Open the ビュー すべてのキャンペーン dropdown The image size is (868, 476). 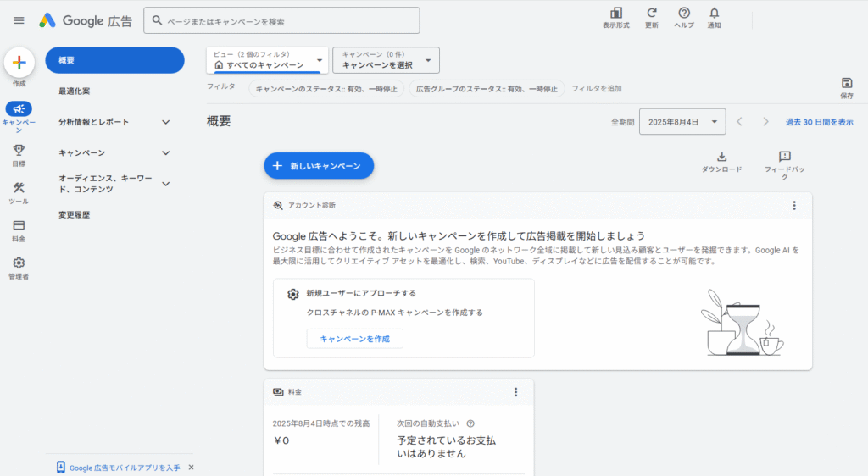pos(267,60)
